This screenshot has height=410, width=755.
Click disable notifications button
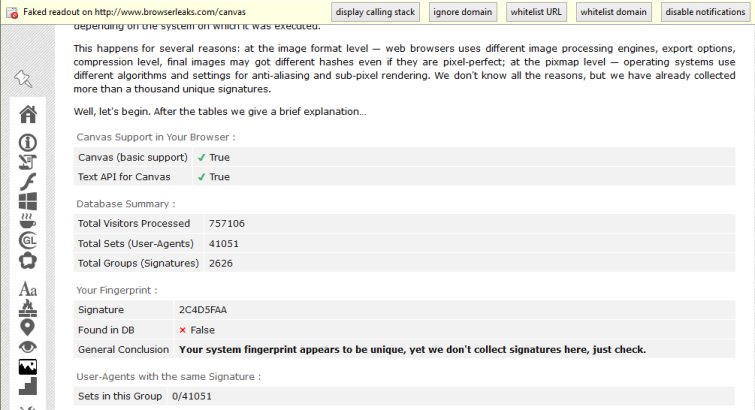tap(705, 12)
